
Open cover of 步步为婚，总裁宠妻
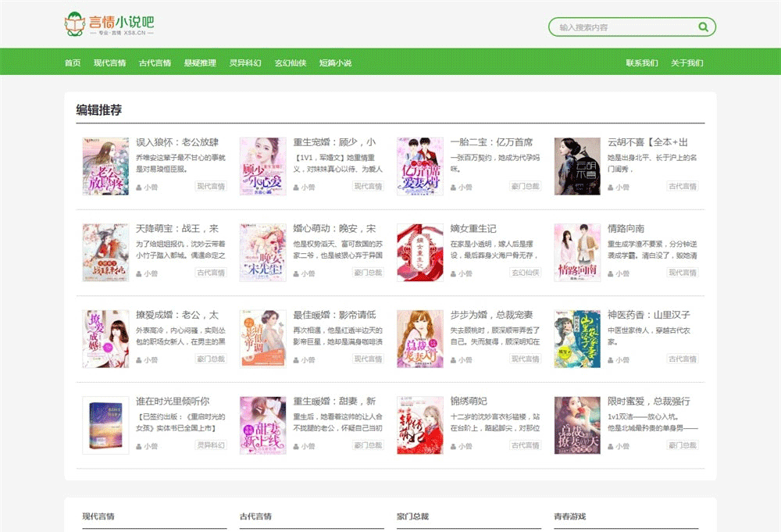click(420, 339)
